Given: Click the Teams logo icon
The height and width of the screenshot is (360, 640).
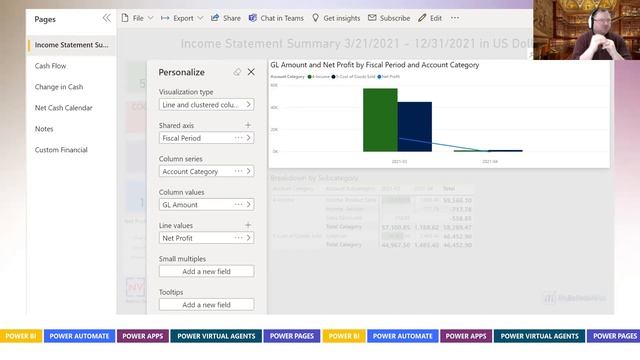Looking at the screenshot, I should (253, 18).
